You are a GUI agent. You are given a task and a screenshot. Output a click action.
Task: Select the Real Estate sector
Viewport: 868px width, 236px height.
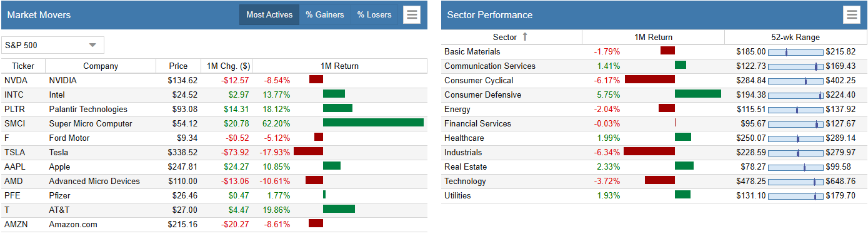(466, 167)
